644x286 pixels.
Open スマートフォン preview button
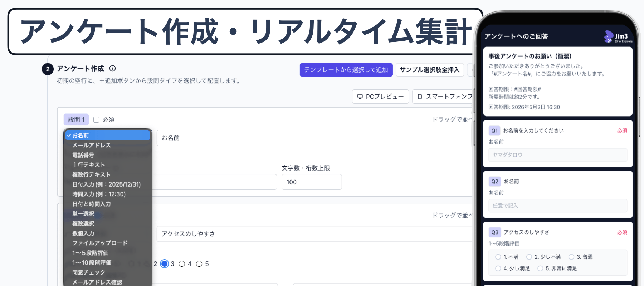443,97
